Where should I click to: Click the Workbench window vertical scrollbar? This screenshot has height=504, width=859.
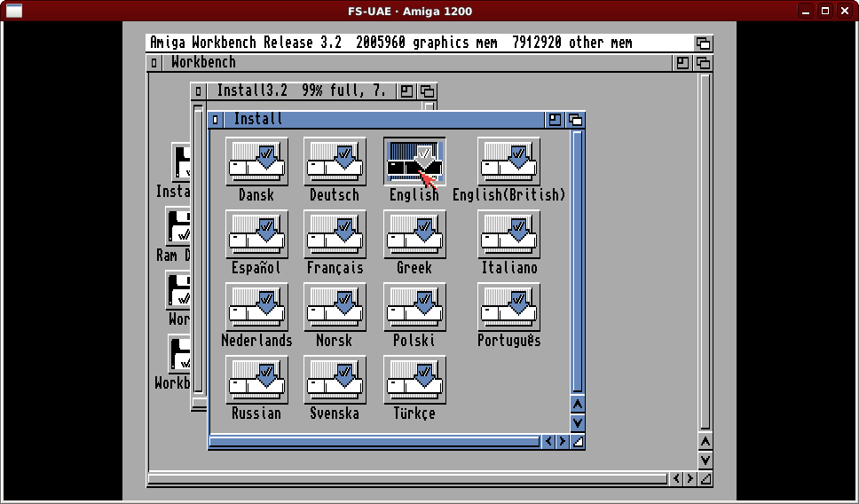tap(705, 252)
